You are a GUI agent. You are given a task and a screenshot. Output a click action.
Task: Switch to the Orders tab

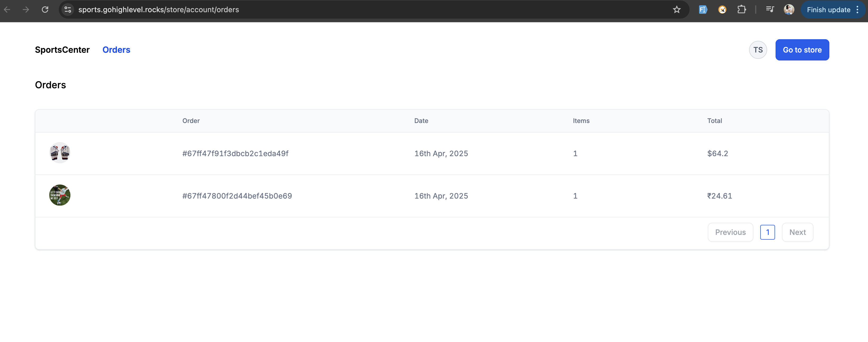116,50
